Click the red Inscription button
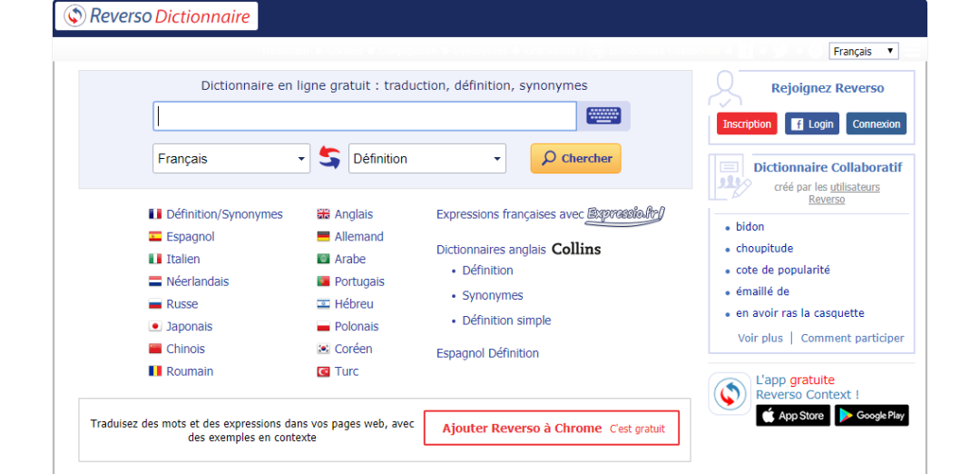The image size is (980, 474). pyautogui.click(x=747, y=123)
